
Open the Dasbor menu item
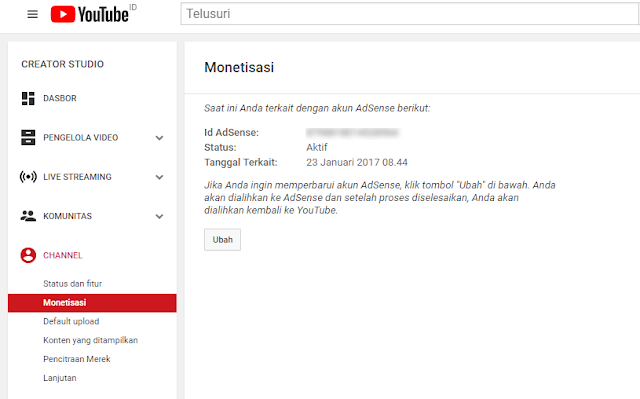point(60,98)
